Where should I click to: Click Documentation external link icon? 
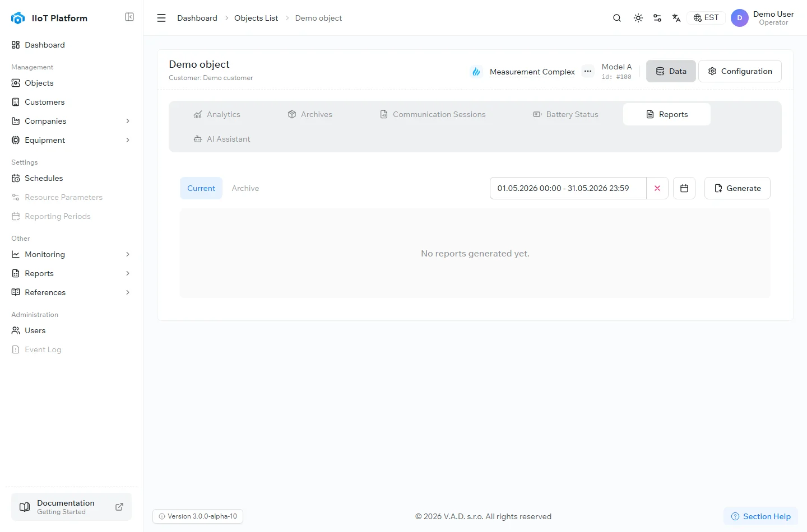(119, 507)
